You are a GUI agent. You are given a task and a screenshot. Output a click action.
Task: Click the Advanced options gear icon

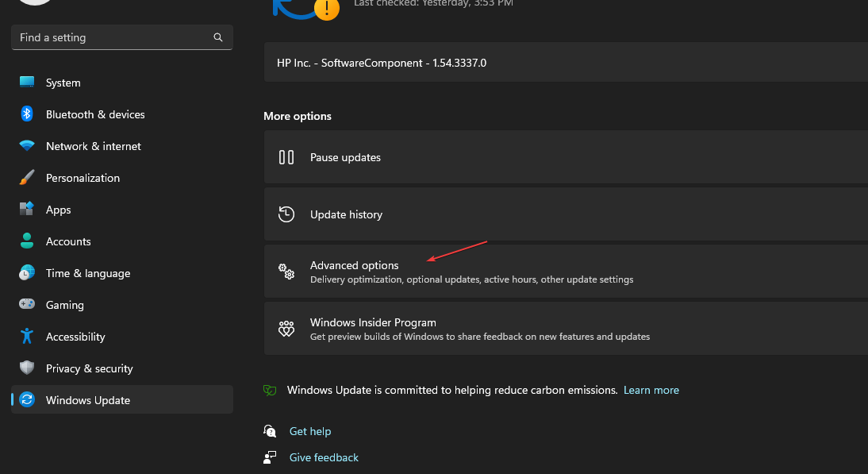[286, 272]
